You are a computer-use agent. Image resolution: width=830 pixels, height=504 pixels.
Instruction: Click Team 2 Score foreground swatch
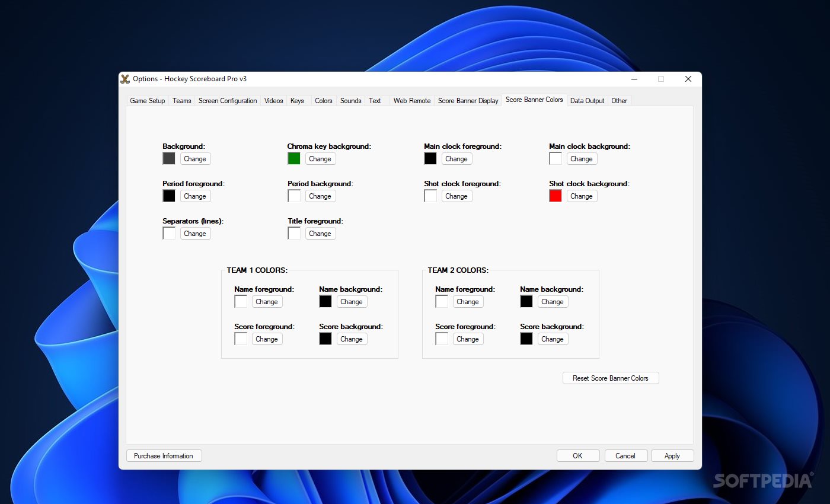tap(442, 339)
